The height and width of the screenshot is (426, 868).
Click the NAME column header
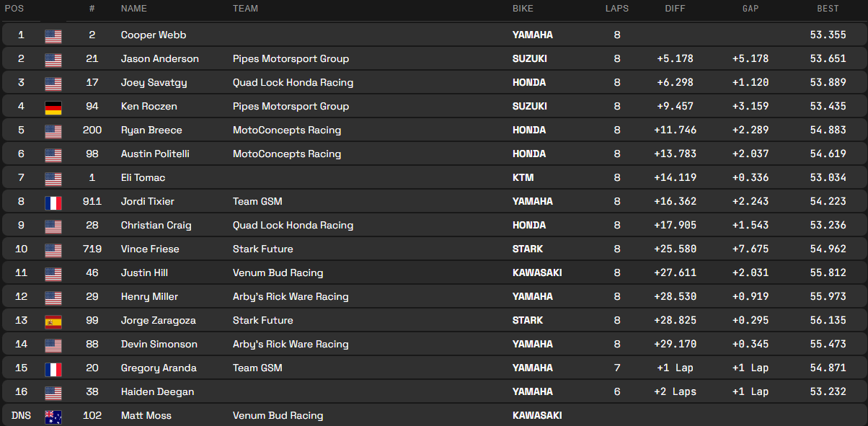(x=133, y=9)
